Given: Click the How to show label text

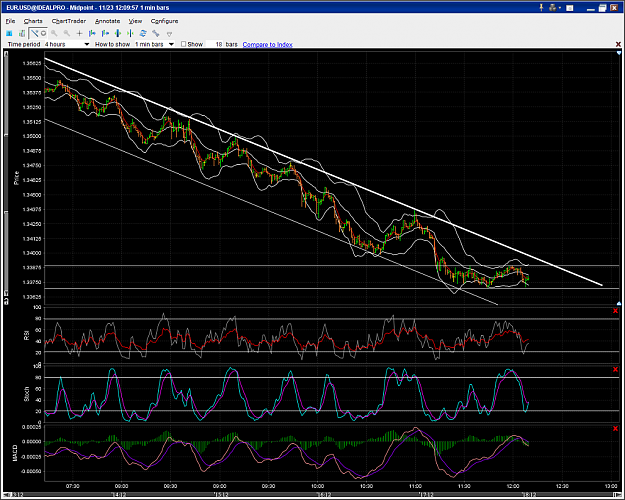Looking at the screenshot, I should coord(112,44).
